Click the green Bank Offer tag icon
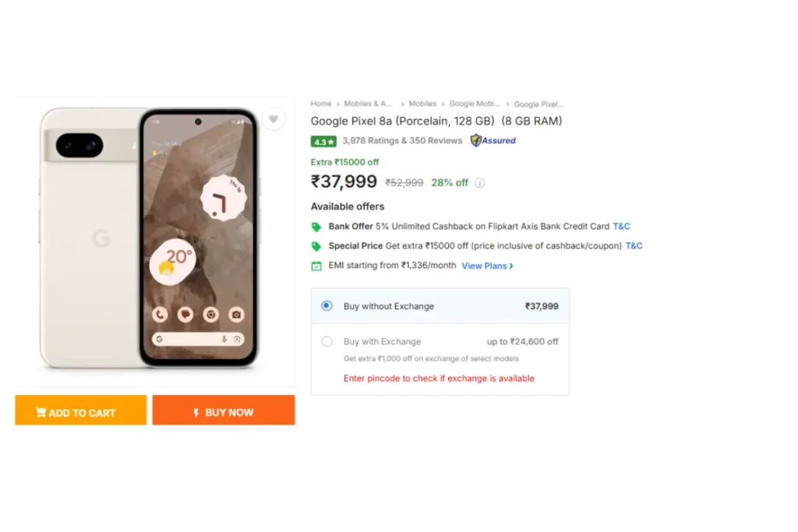798x532 pixels. (x=316, y=227)
